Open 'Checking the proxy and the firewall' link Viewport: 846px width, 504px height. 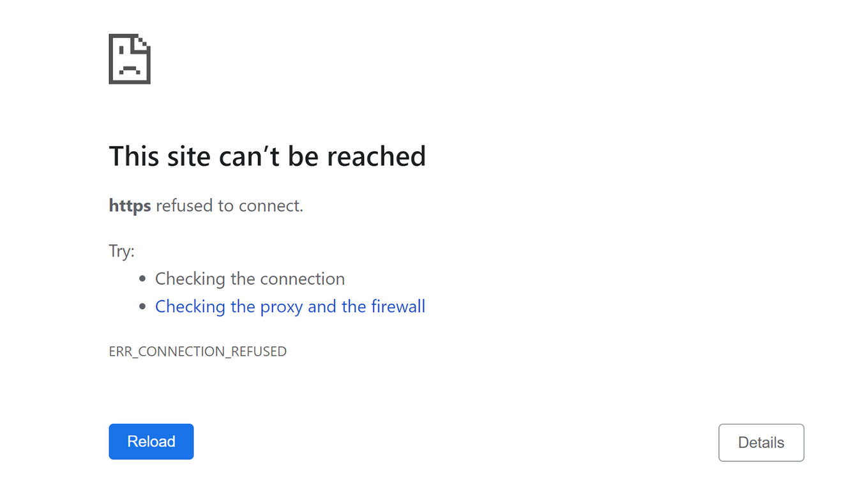coord(290,306)
